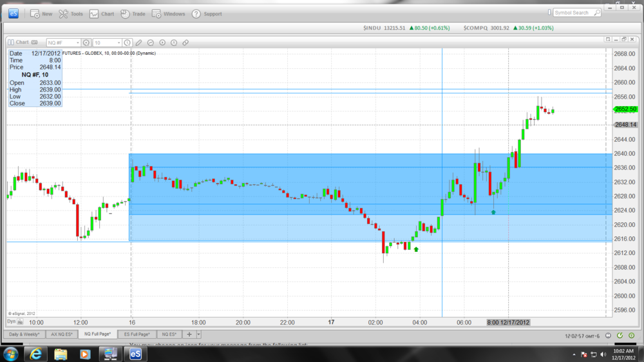Click the icon next to Dyn

point(20,322)
